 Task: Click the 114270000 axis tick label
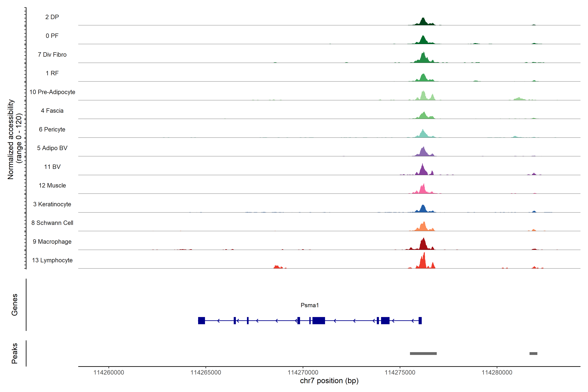pyautogui.click(x=303, y=373)
